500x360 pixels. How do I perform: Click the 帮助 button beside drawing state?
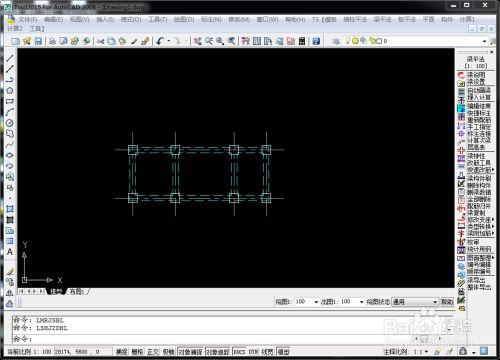pos(447,302)
